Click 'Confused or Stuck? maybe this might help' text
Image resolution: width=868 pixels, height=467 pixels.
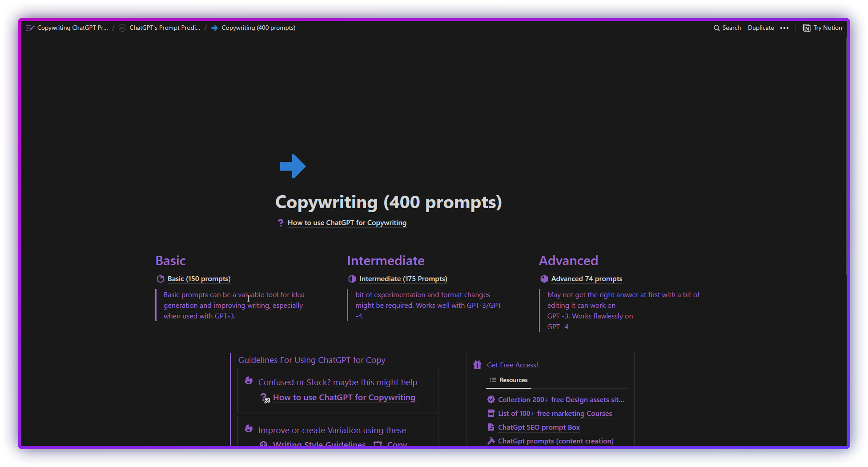click(x=338, y=382)
